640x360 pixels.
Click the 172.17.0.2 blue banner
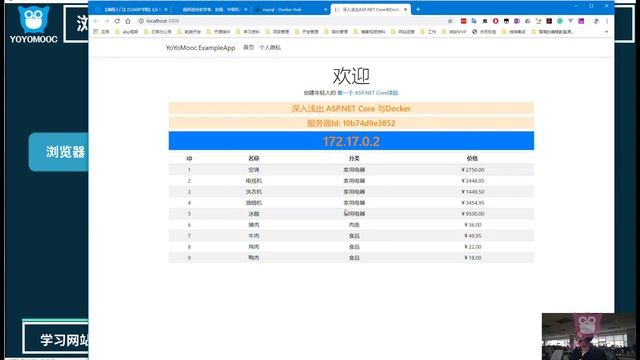click(351, 141)
